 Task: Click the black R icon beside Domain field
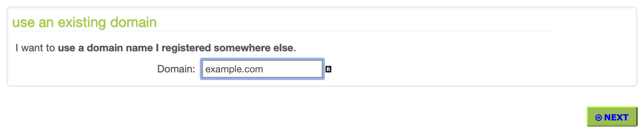coord(328,69)
